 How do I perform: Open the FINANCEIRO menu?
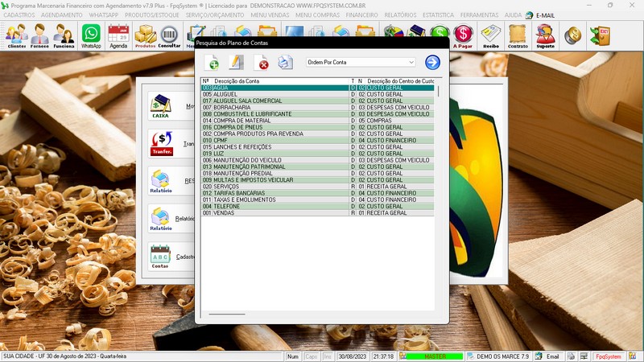pyautogui.click(x=361, y=14)
